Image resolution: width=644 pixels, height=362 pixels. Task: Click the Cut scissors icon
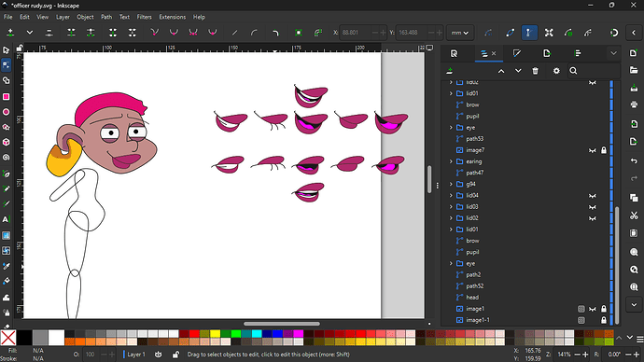(634, 216)
